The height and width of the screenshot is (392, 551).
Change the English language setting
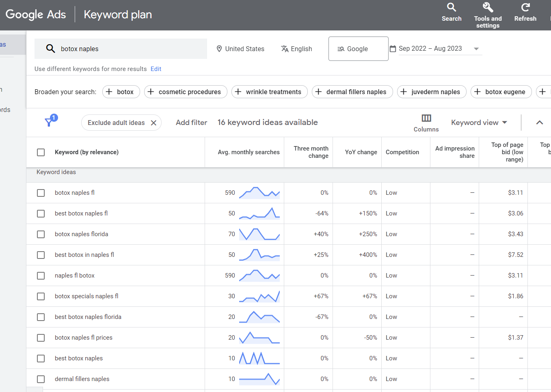click(296, 49)
